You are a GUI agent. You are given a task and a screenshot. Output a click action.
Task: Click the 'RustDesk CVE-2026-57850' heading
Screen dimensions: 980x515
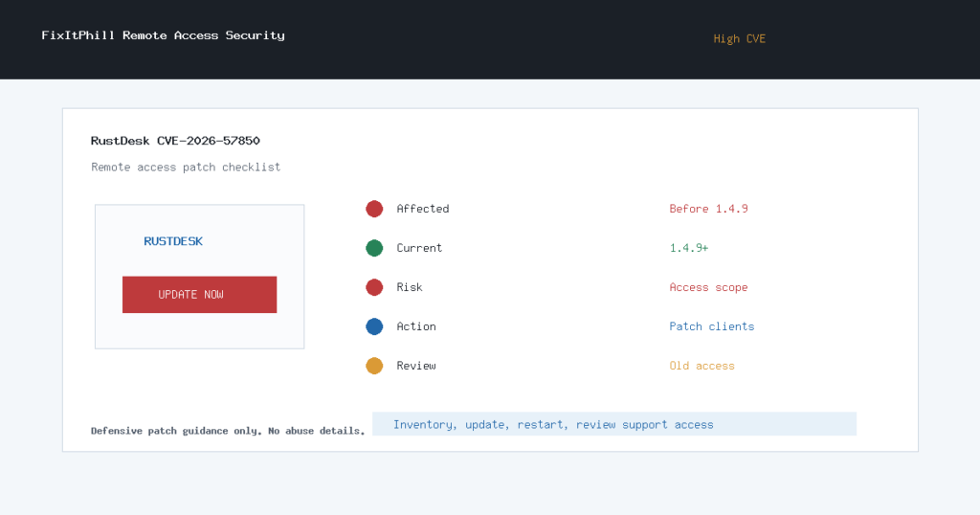point(175,141)
